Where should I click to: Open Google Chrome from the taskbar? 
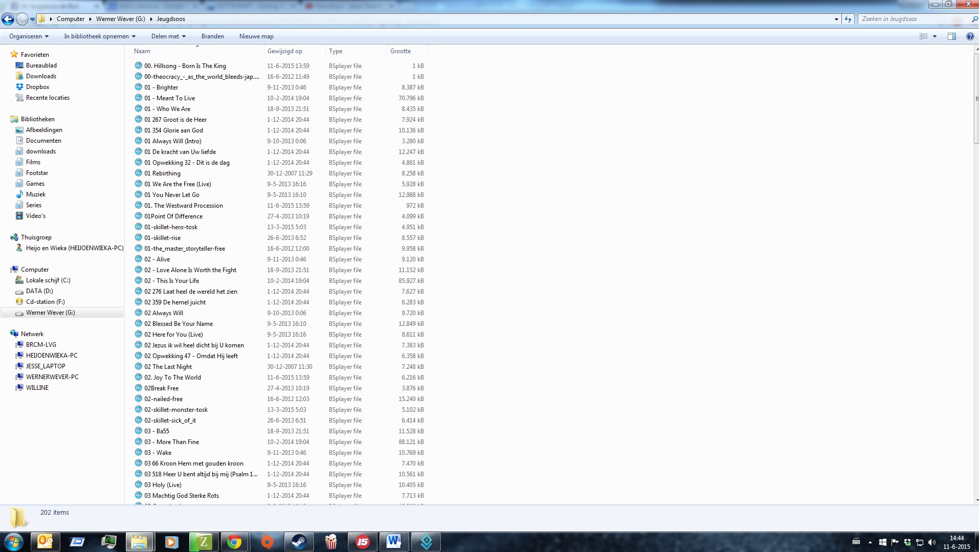tap(235, 542)
